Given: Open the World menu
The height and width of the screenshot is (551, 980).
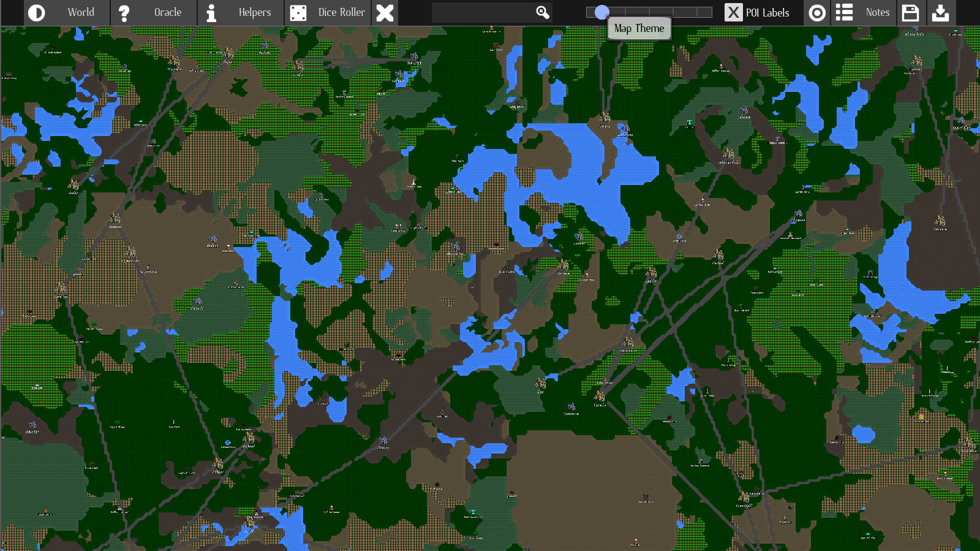Looking at the screenshot, I should coord(81,13).
